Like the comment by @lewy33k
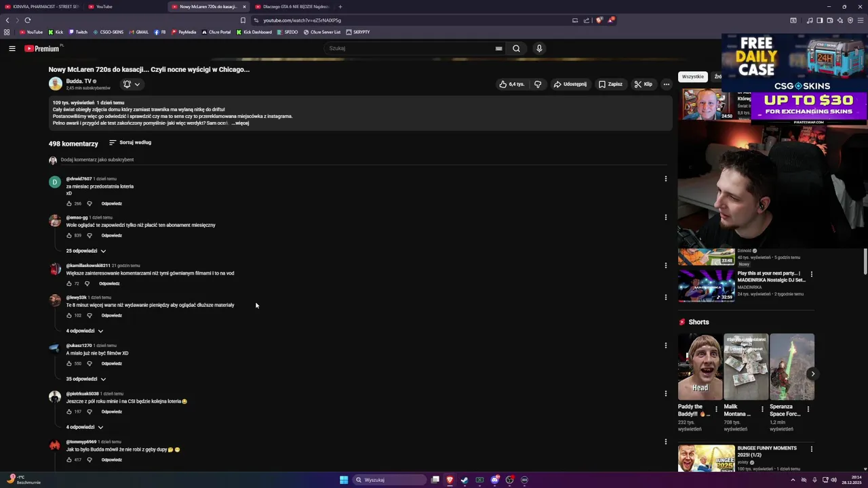This screenshot has height=488, width=868. click(69, 315)
